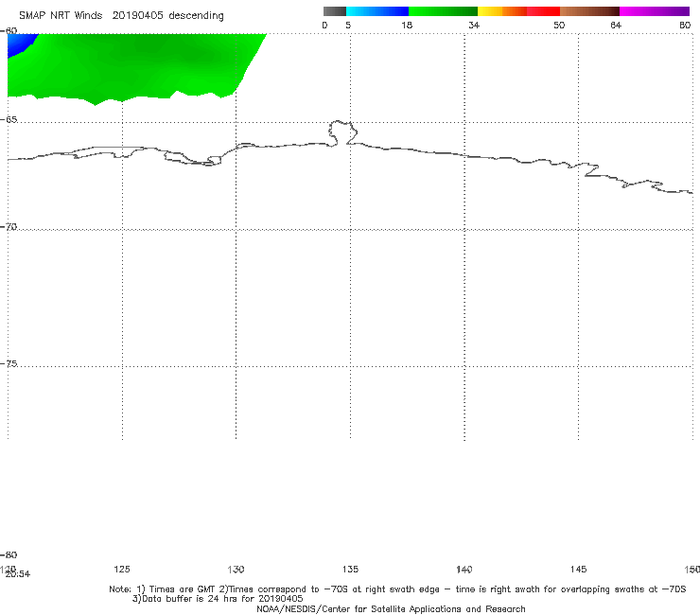Screen dimensions: 700x615
Task: Click the color scale label '64'
Action: [x=616, y=25]
